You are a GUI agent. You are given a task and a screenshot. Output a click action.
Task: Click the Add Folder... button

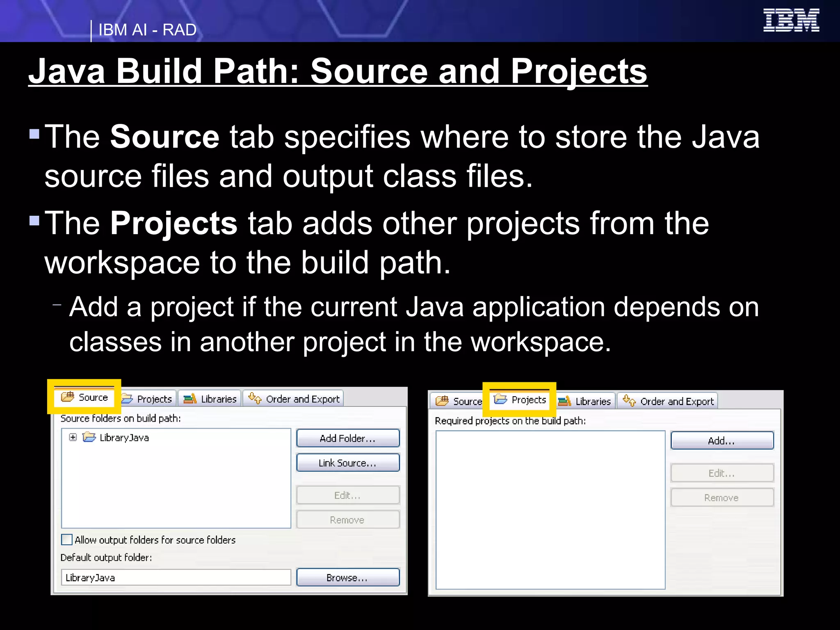point(348,438)
